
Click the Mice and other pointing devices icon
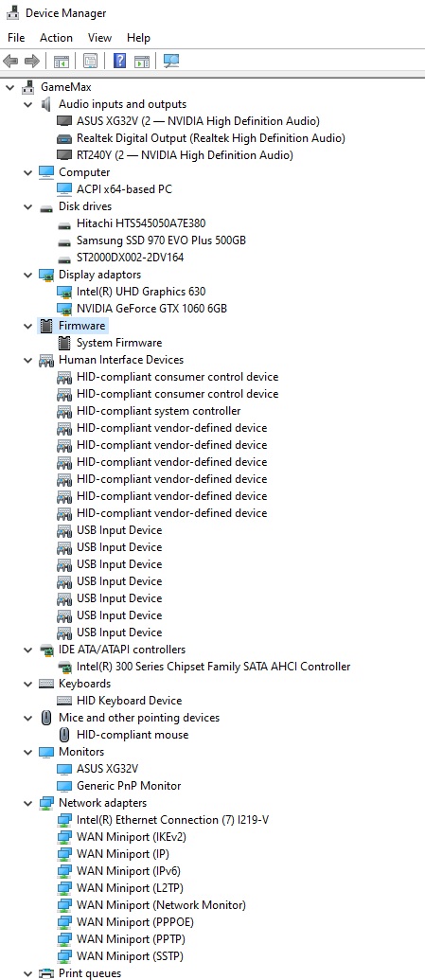tap(46, 718)
